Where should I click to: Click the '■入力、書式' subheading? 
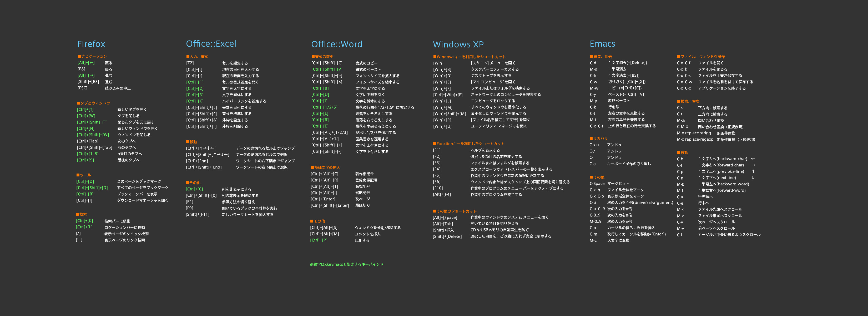[x=197, y=57]
